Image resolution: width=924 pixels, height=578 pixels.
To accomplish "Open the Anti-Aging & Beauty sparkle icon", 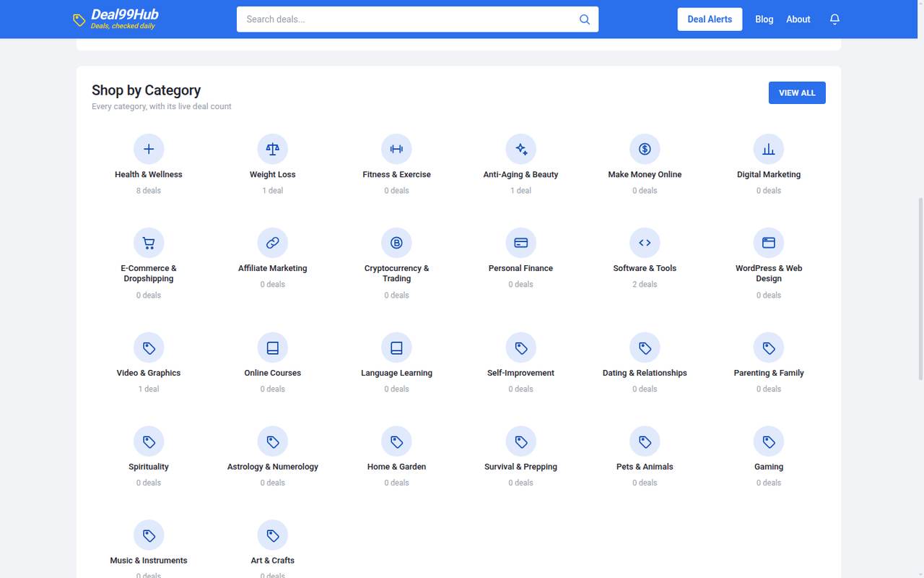I will [x=520, y=149].
